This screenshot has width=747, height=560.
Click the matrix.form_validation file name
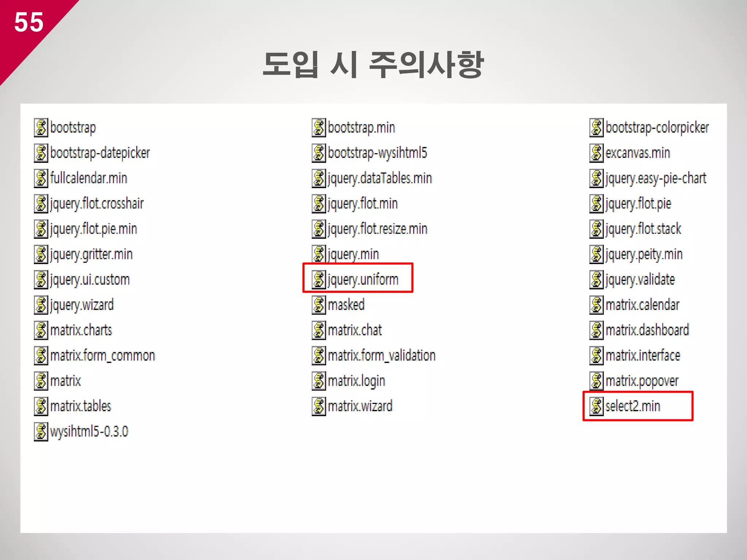(x=382, y=355)
